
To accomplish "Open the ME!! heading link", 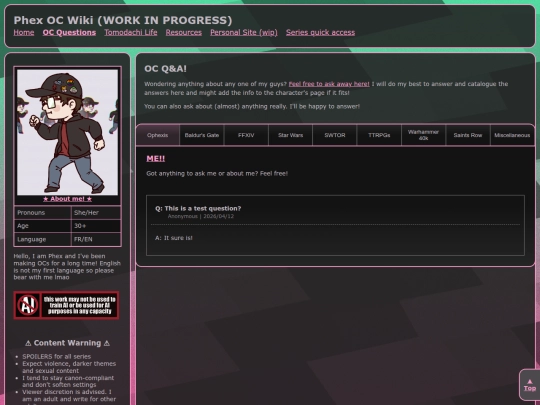I will pos(156,158).
